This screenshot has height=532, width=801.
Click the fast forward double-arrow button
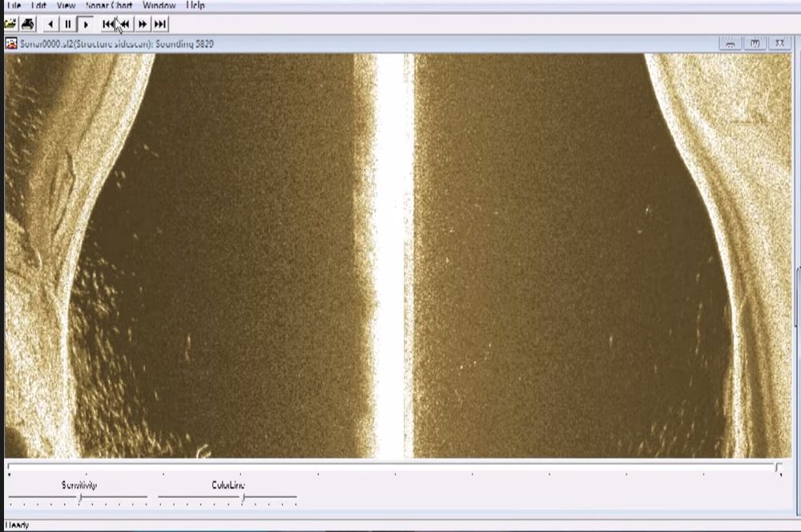[x=143, y=24]
